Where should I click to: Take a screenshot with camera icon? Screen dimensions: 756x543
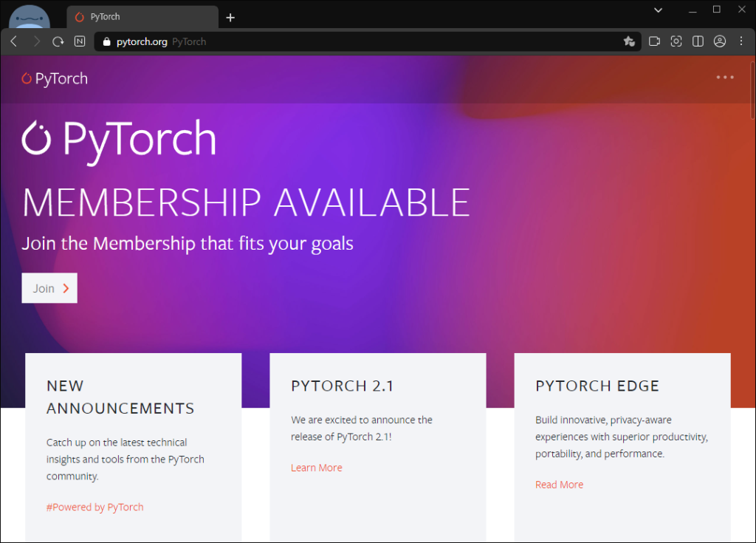(x=676, y=41)
